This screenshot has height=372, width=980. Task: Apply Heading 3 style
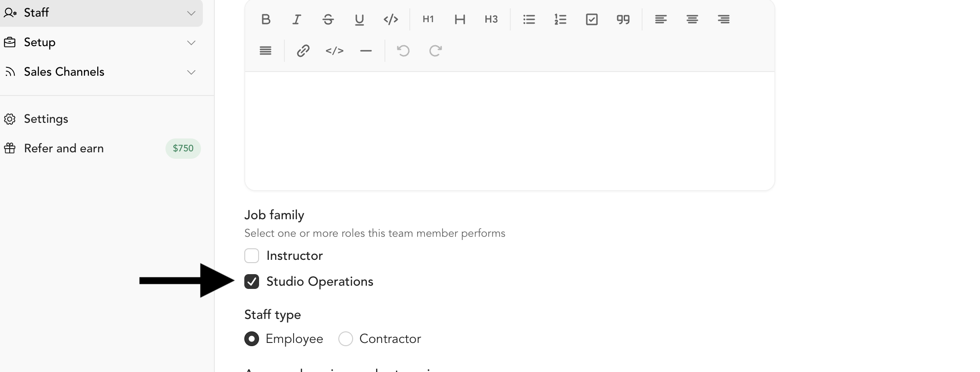point(491,19)
